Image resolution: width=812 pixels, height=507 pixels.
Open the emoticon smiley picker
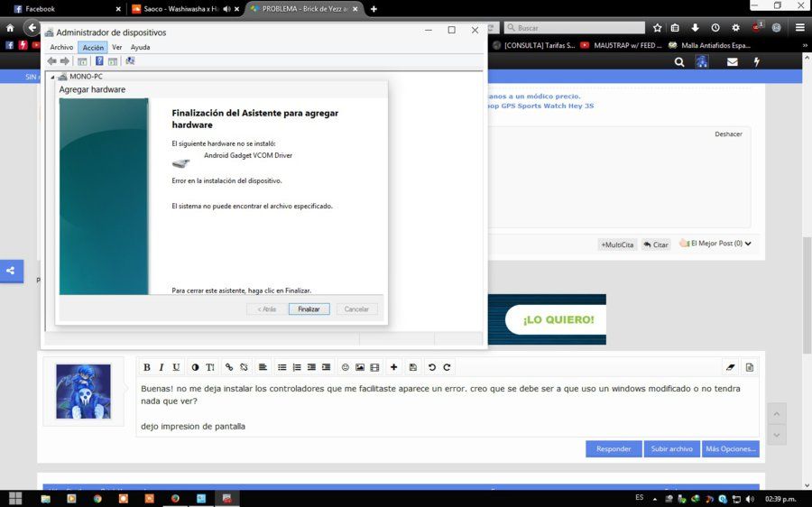pos(346,367)
